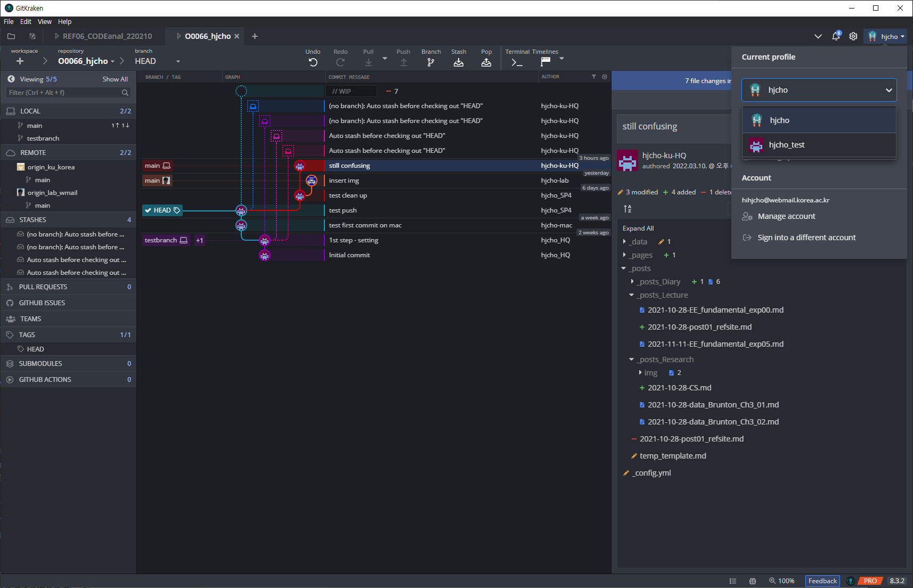Push commits with the Push toolbar icon

coord(404,61)
